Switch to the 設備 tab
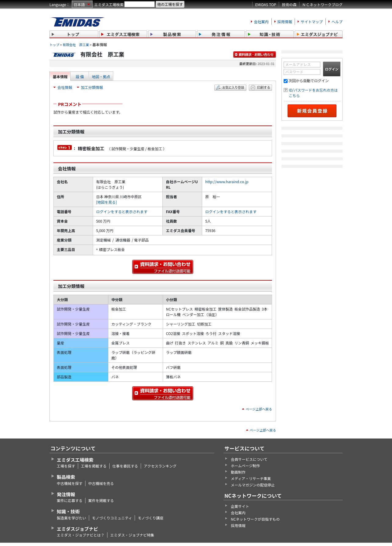Image resolution: width=392 pixels, height=546 pixels. tap(80, 77)
